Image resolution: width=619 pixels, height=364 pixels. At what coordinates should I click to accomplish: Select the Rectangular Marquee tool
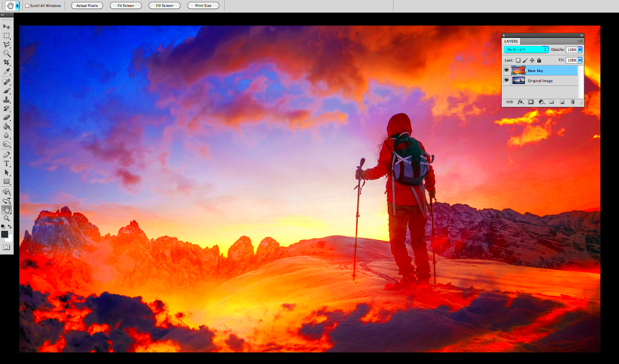pyautogui.click(x=7, y=36)
